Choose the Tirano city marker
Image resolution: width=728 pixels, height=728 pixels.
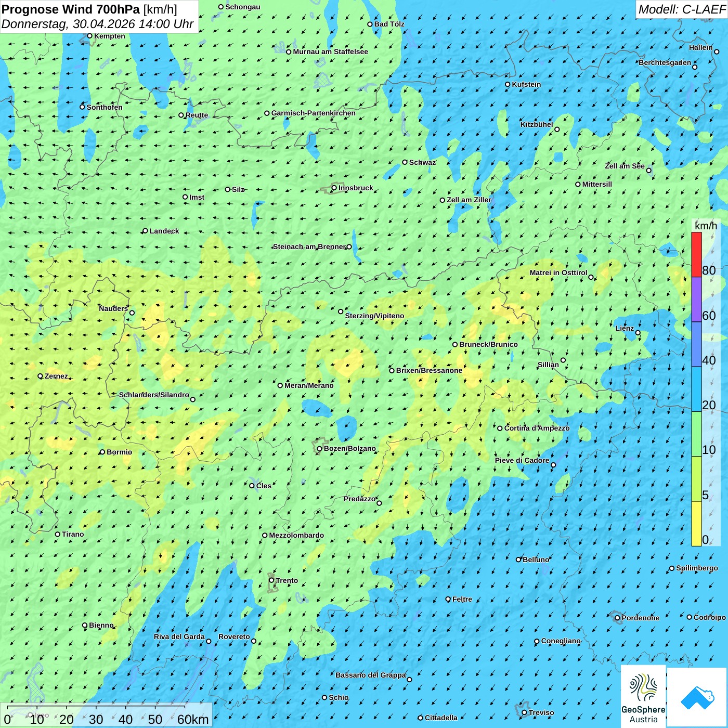(x=58, y=534)
